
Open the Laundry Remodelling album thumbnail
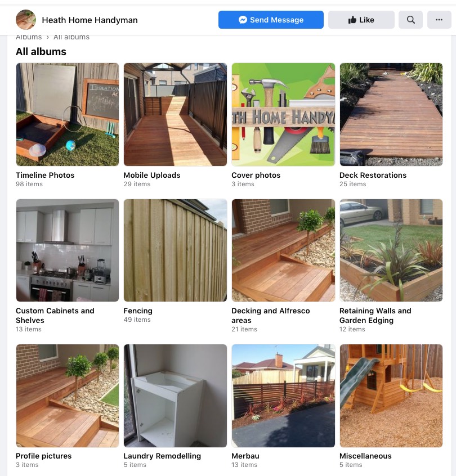coord(175,396)
